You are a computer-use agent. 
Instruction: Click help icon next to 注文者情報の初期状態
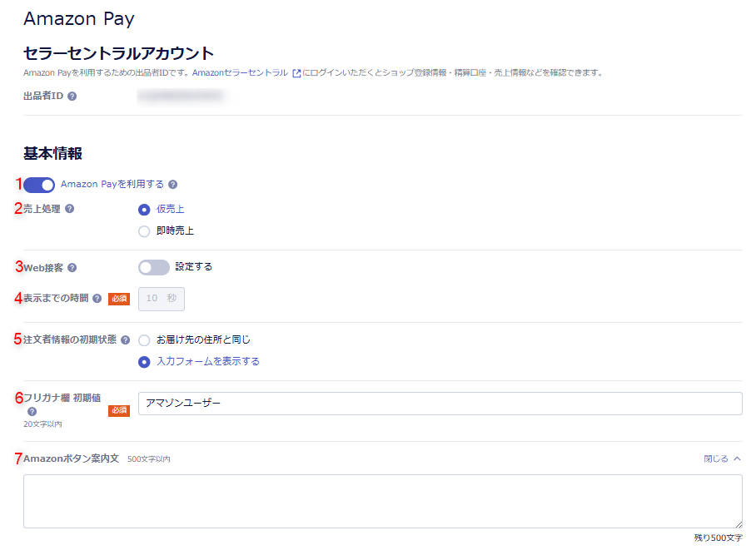click(x=126, y=339)
